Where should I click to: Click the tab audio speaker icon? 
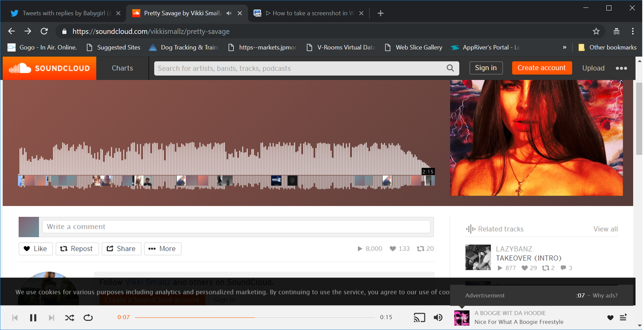229,13
